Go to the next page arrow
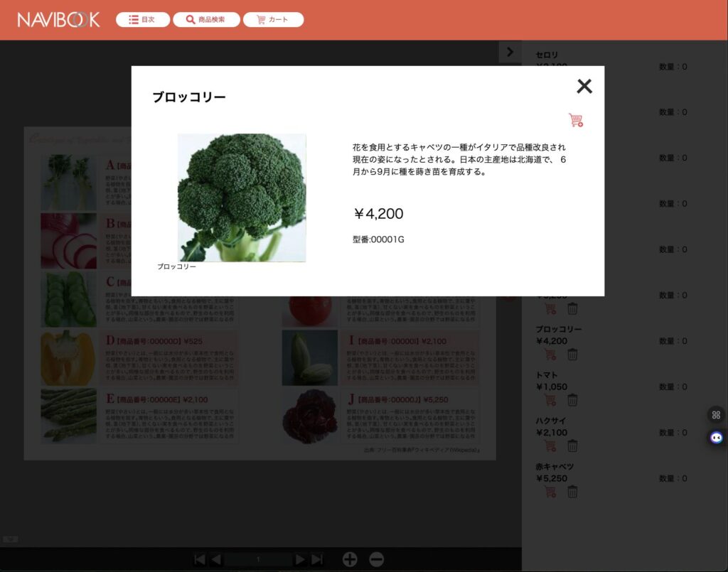 (x=299, y=559)
